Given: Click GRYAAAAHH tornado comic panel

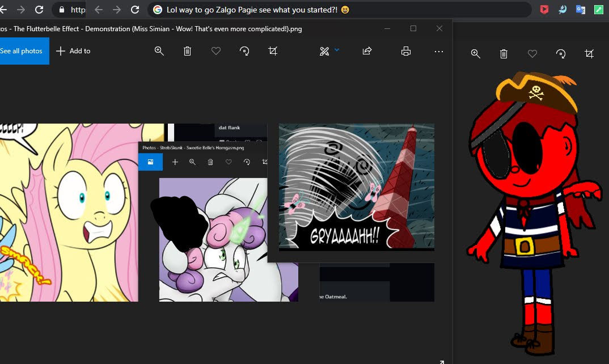Looking at the screenshot, I should point(357,187).
